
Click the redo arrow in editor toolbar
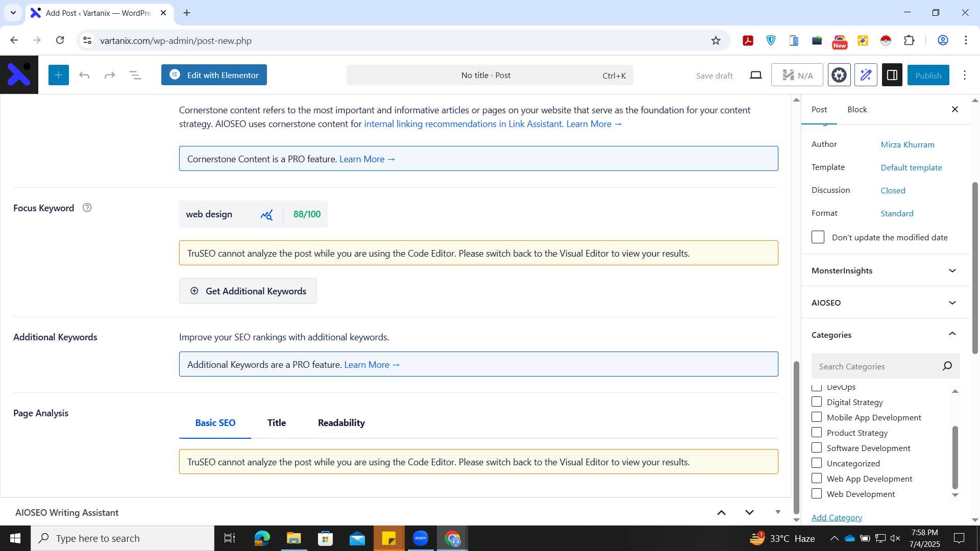(x=110, y=76)
